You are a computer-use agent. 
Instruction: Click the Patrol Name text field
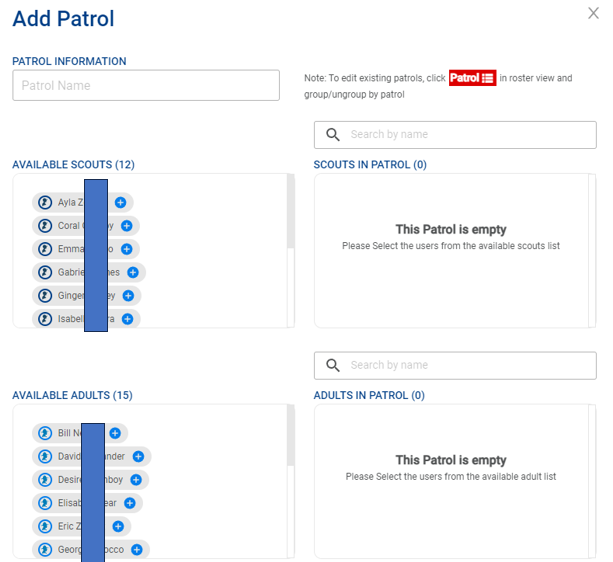146,86
